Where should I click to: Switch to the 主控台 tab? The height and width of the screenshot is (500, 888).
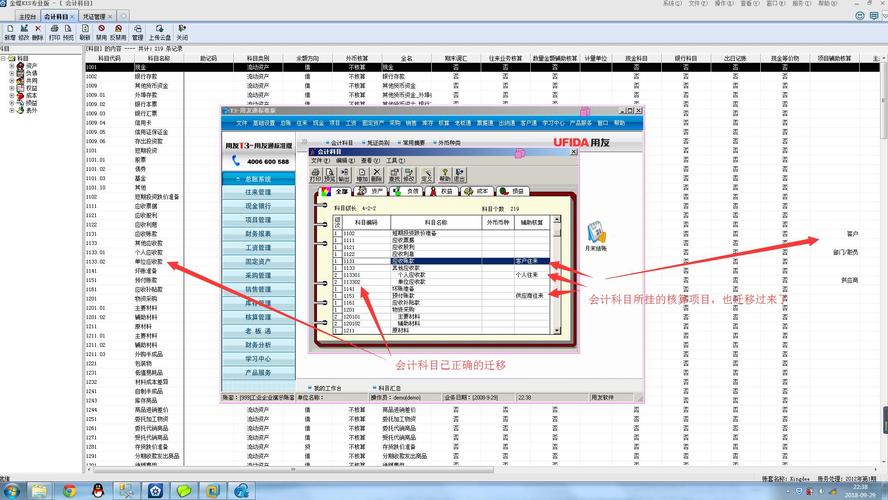coord(27,16)
